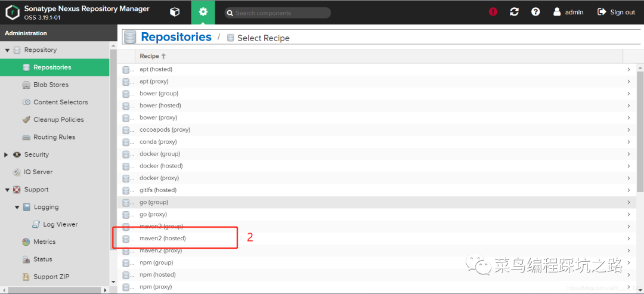Click the chevron on docker (hosted) row
The width and height of the screenshot is (644, 294).
629,166
